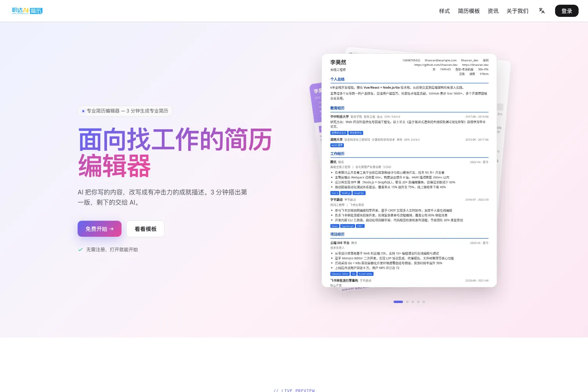Click the phone number 13698765432
The height and width of the screenshot is (392, 588).
(411, 60)
